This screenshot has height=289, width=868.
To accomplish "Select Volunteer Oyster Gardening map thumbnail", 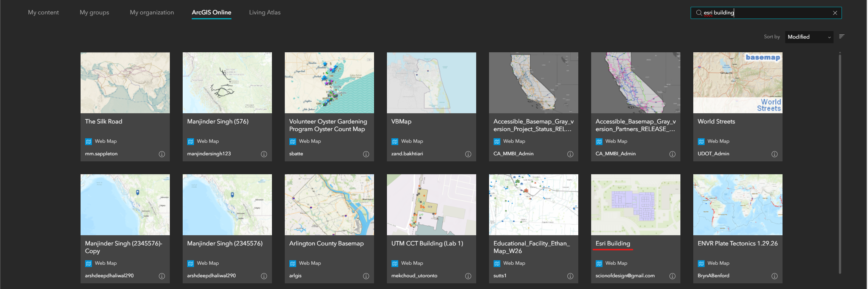I will point(329,83).
